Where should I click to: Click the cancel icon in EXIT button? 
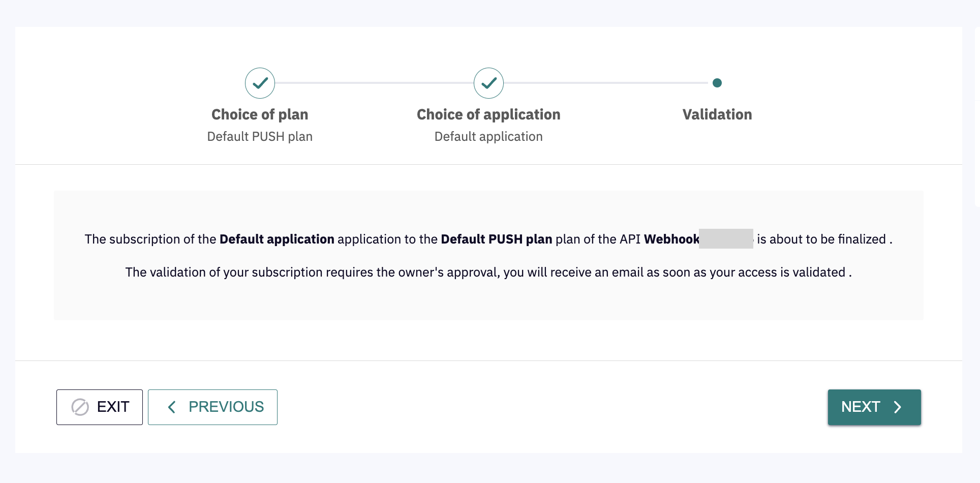80,407
